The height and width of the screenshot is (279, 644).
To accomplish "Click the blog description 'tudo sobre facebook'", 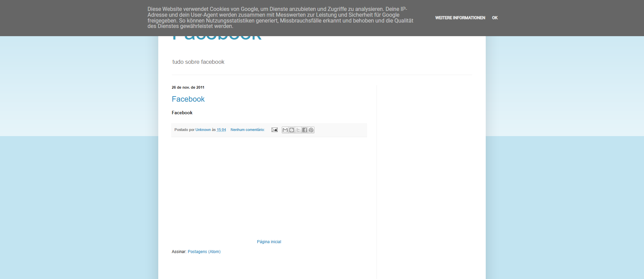I will 198,62.
